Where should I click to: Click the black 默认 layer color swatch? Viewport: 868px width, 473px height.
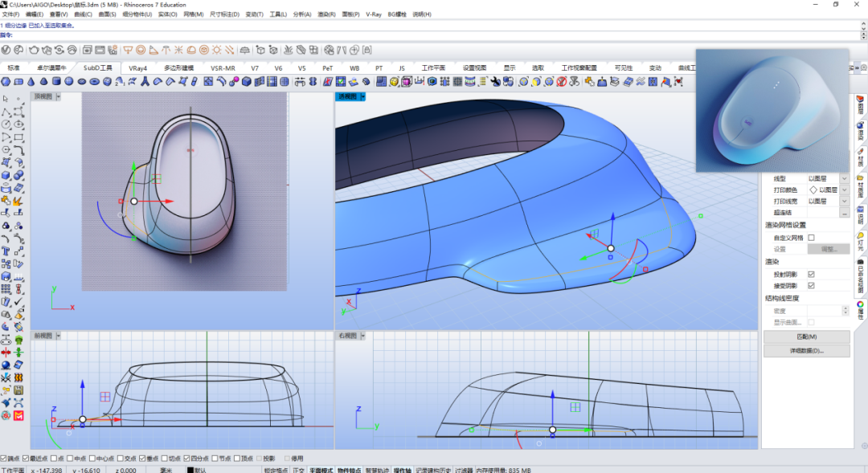tap(190, 471)
